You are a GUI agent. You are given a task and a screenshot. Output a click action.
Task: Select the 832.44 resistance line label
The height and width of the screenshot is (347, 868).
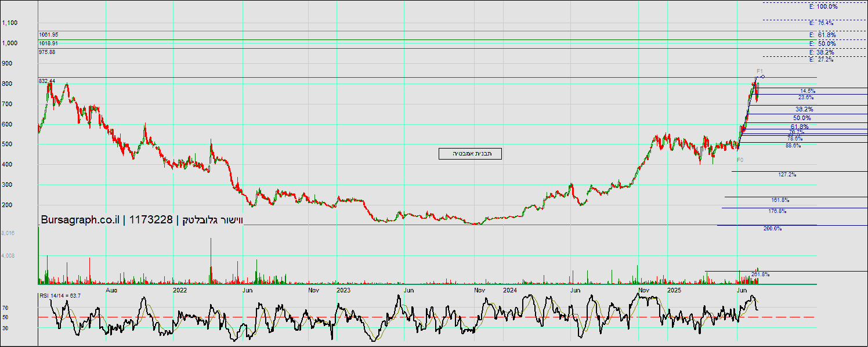point(47,81)
